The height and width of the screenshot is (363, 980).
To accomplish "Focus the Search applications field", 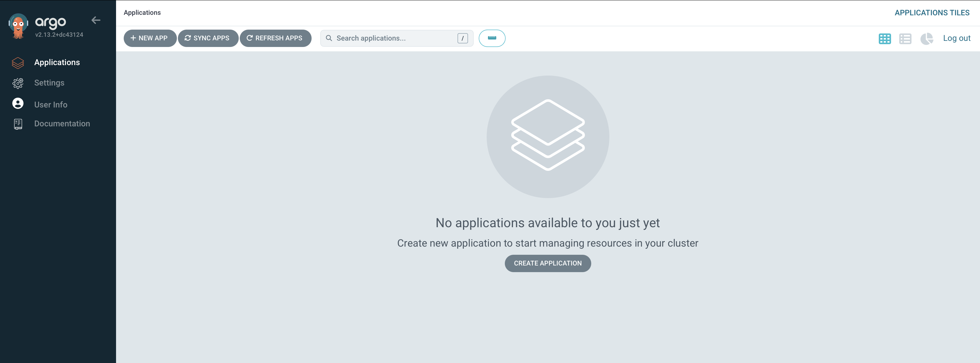I will pyautogui.click(x=392, y=38).
